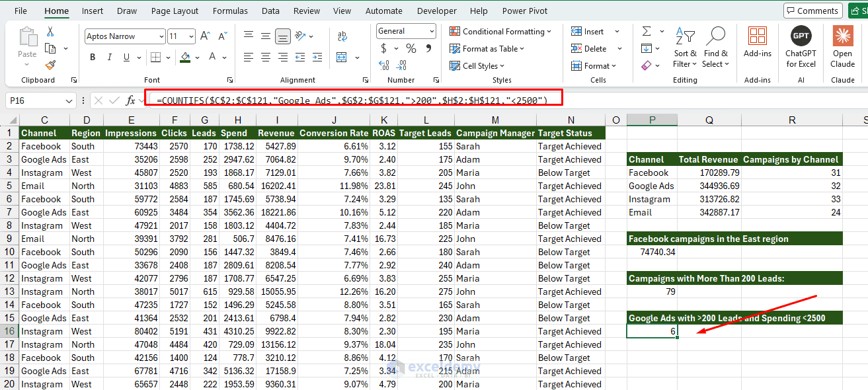
Task: Click the Orientation text-angle icon
Action: pos(301,36)
